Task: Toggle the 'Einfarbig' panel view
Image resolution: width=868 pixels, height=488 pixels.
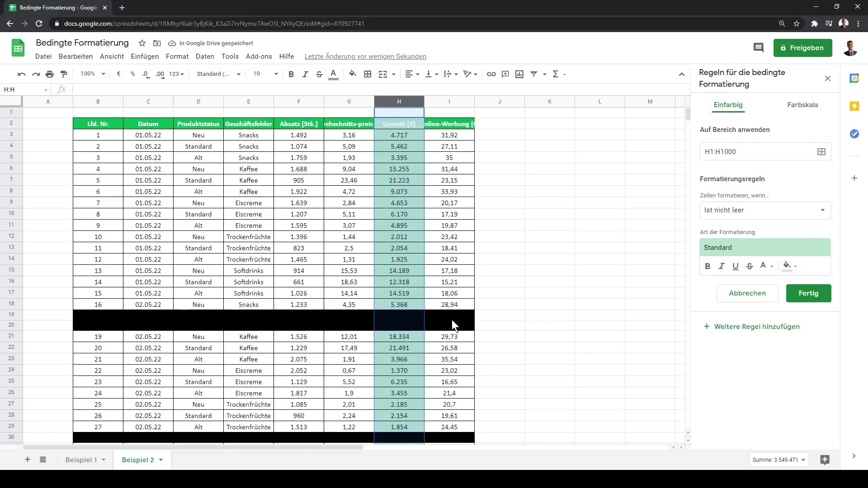Action: coord(728,105)
